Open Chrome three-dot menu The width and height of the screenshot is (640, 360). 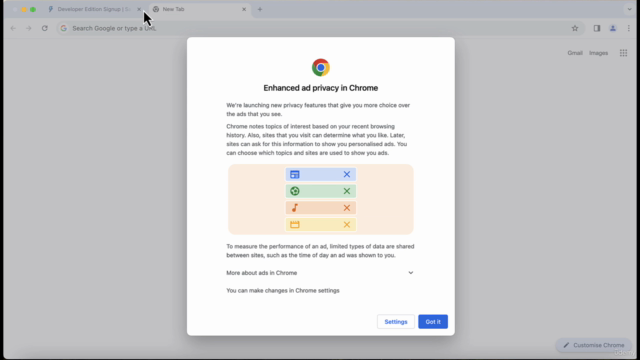(629, 28)
